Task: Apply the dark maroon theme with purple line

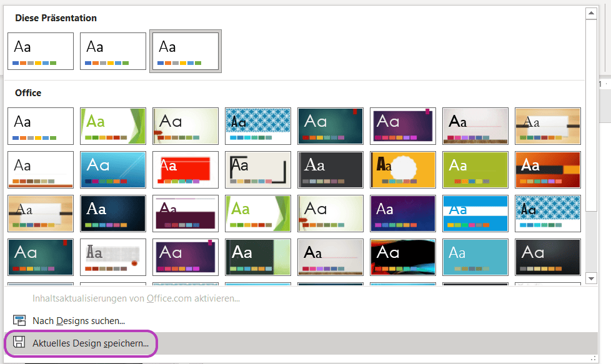Action: [186, 214]
